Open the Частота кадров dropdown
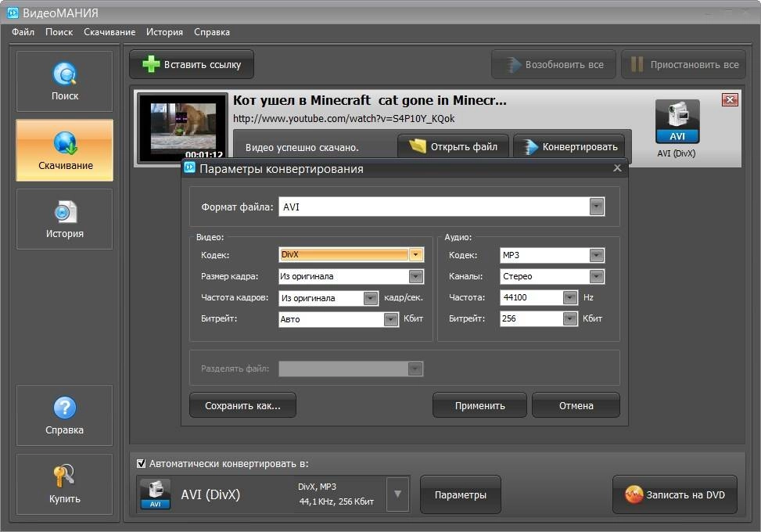Screen dimensions: 761x532 370,297
